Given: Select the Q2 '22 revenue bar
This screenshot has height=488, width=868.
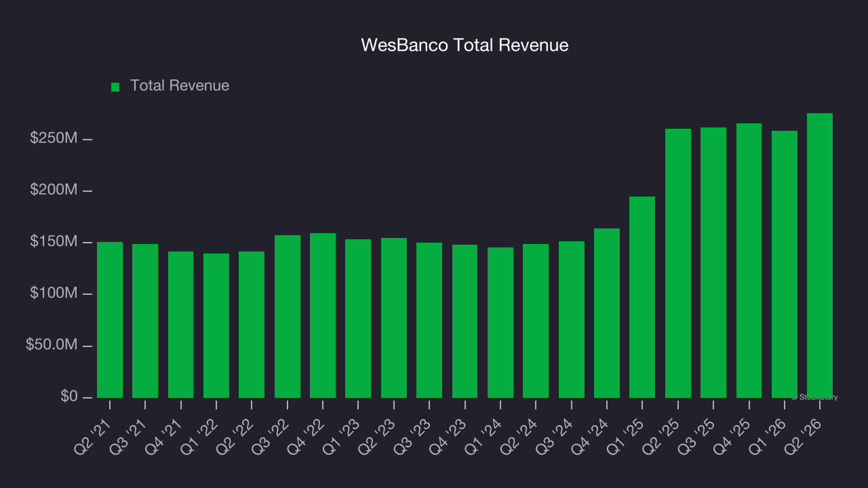Looking at the screenshot, I should (252, 325).
